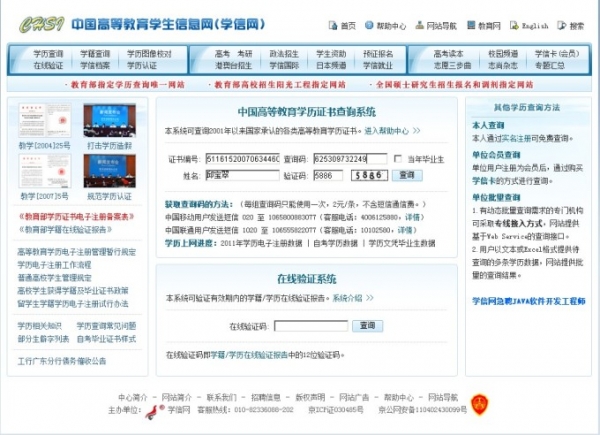Open the 打击学历造假 photo thumbnail
Screen dimensions: 600x435
[109, 120]
